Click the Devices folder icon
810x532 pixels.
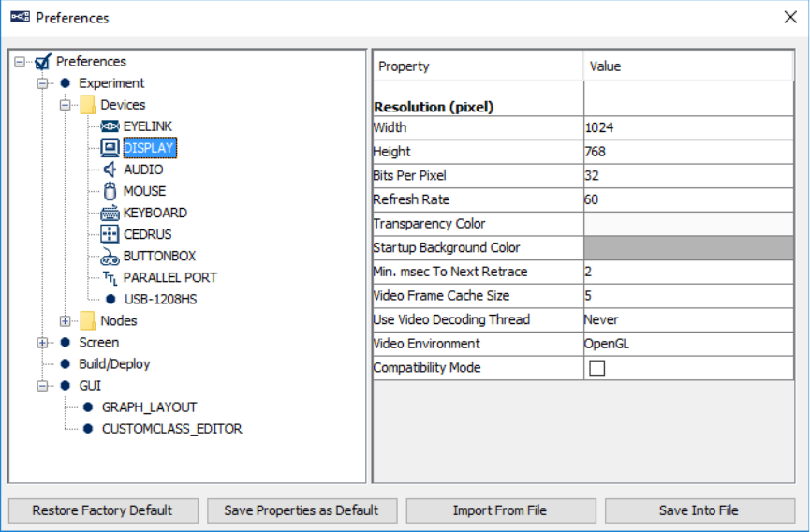point(87,105)
